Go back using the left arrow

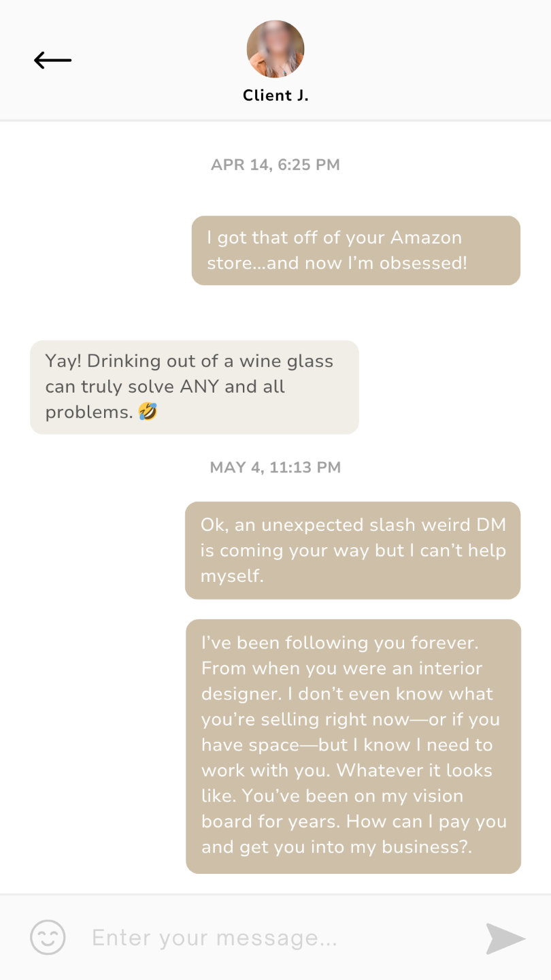tap(53, 61)
